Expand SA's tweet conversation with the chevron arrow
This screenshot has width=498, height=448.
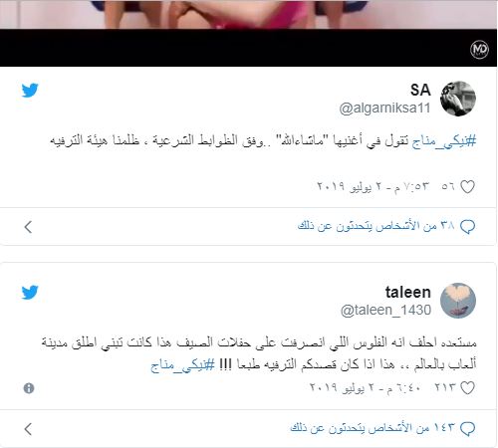click(28, 227)
